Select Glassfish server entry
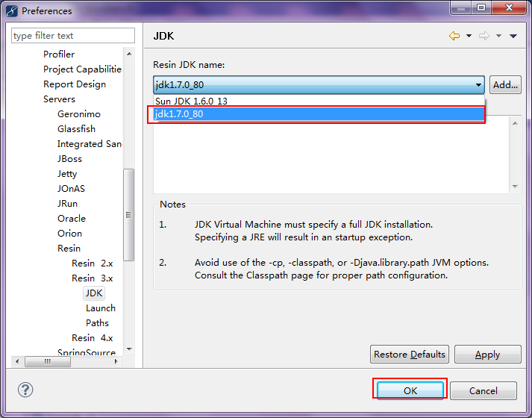The height and width of the screenshot is (418, 532). click(76, 129)
